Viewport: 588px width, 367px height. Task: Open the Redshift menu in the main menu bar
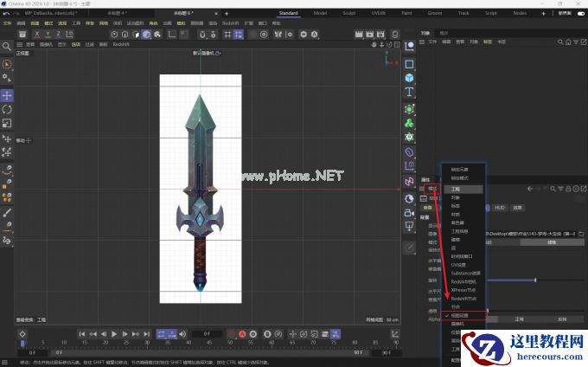click(230, 23)
